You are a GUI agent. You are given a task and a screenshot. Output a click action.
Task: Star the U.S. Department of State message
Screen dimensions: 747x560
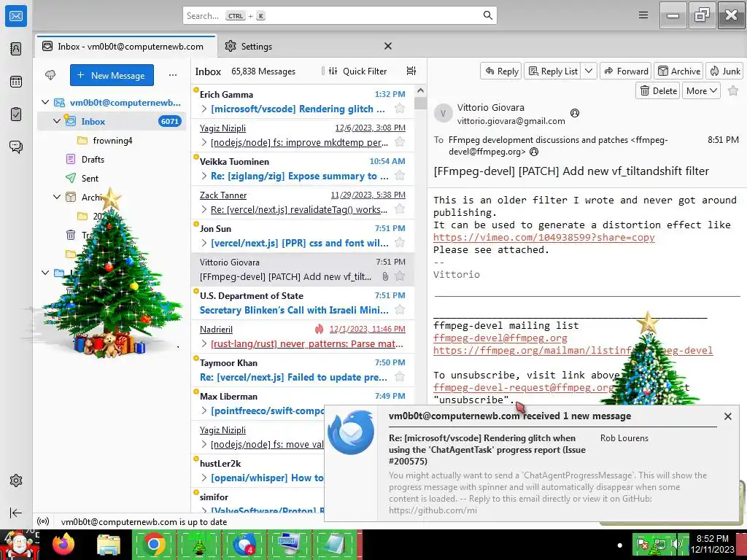[x=400, y=310]
